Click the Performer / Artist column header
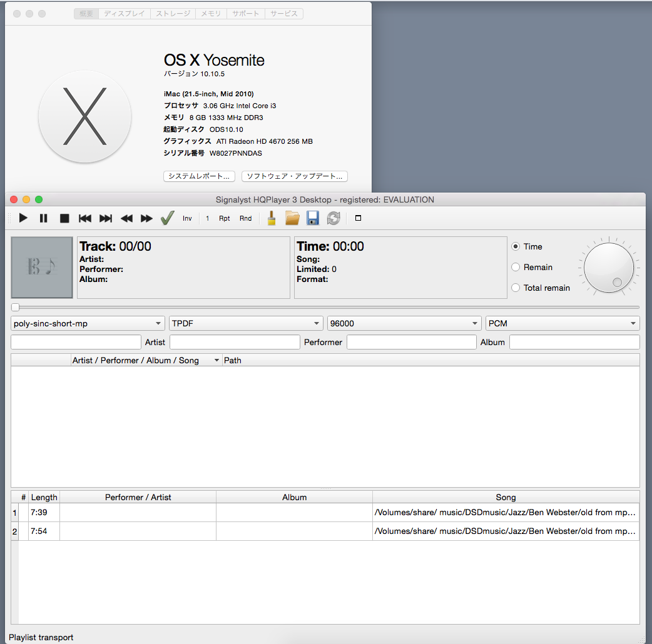 138,497
